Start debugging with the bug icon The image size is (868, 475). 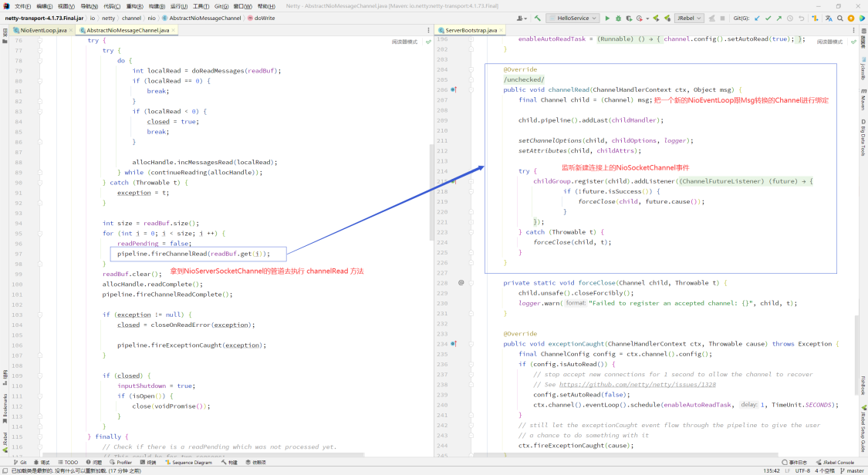coord(618,19)
